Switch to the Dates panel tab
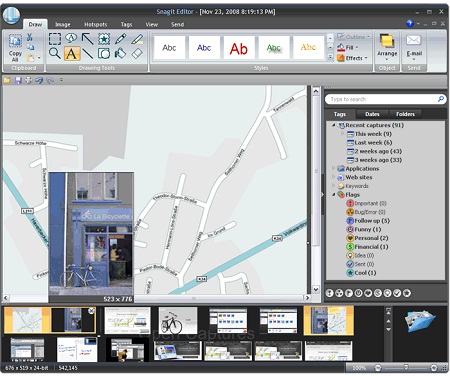This screenshot has height=376, width=450. pyautogui.click(x=372, y=114)
